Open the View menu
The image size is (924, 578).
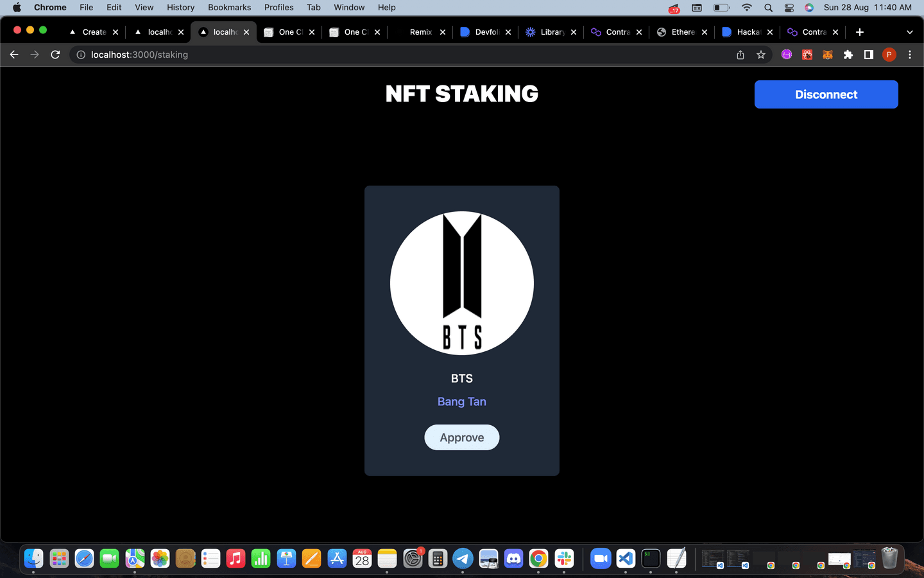pos(144,8)
